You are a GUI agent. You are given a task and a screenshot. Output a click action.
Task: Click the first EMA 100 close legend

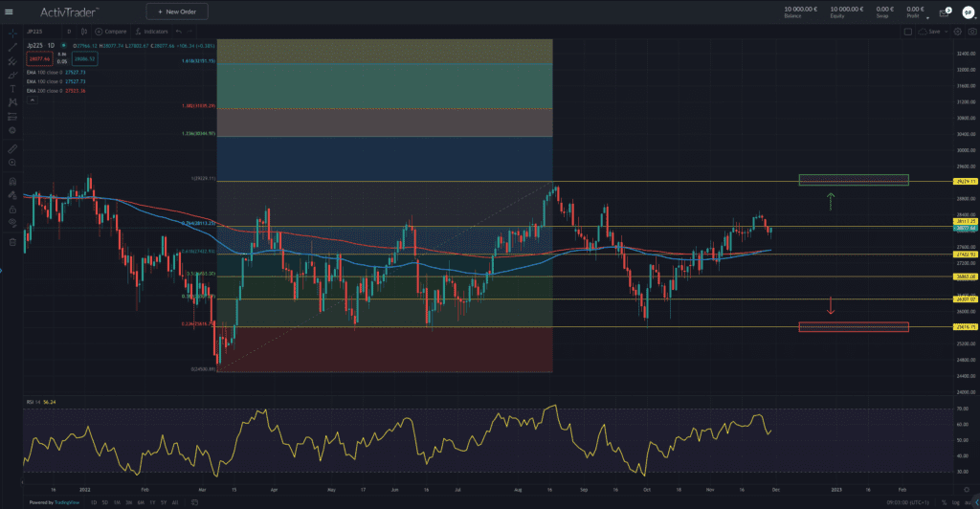56,73
